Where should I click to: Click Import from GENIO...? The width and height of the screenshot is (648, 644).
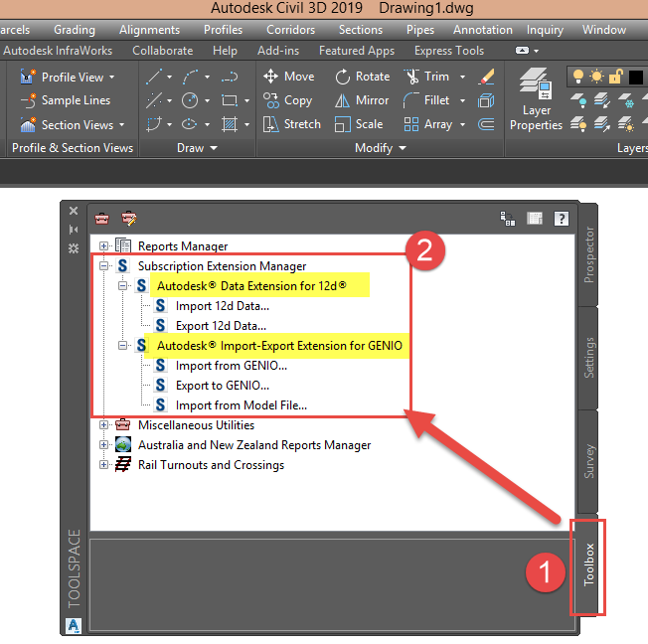231,366
